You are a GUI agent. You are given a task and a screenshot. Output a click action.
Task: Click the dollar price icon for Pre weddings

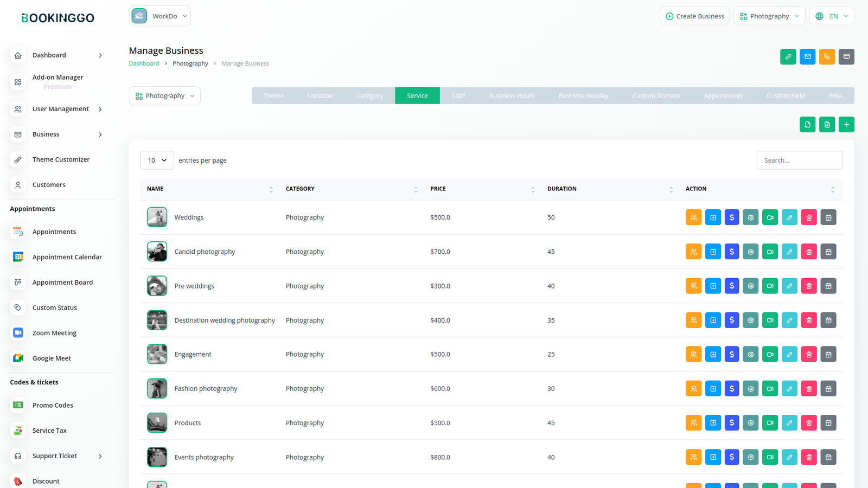click(732, 286)
